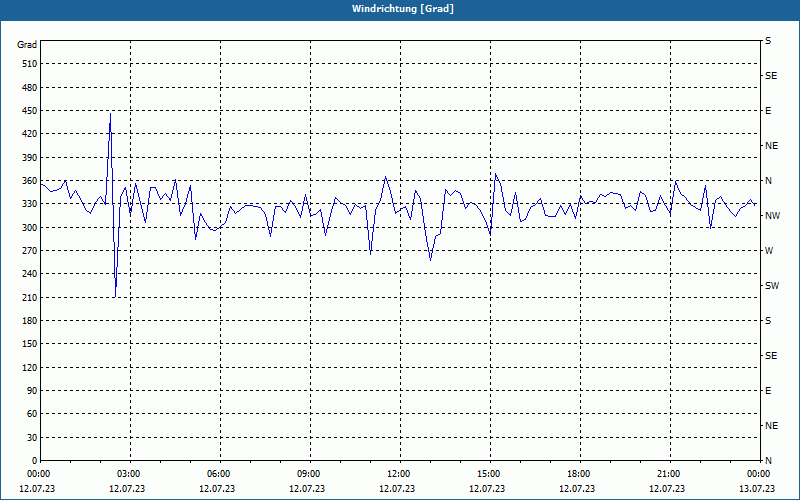Click the "09:00" time label

pyautogui.click(x=309, y=474)
